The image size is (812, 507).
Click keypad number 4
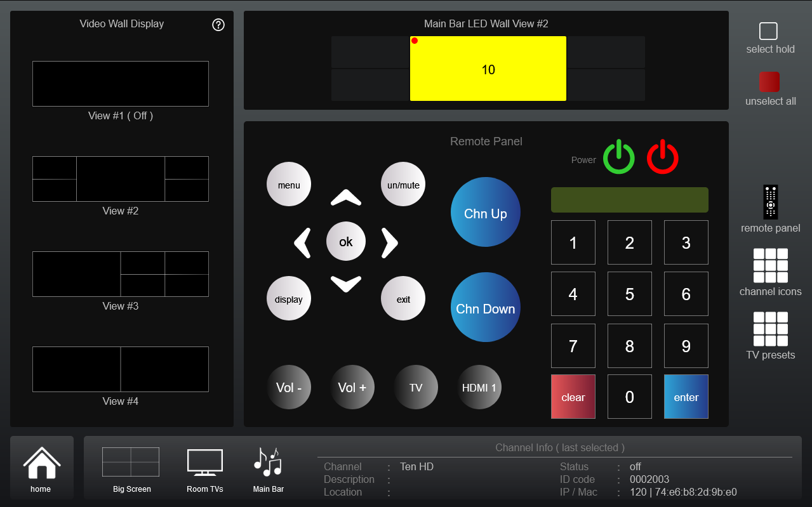pyautogui.click(x=573, y=294)
